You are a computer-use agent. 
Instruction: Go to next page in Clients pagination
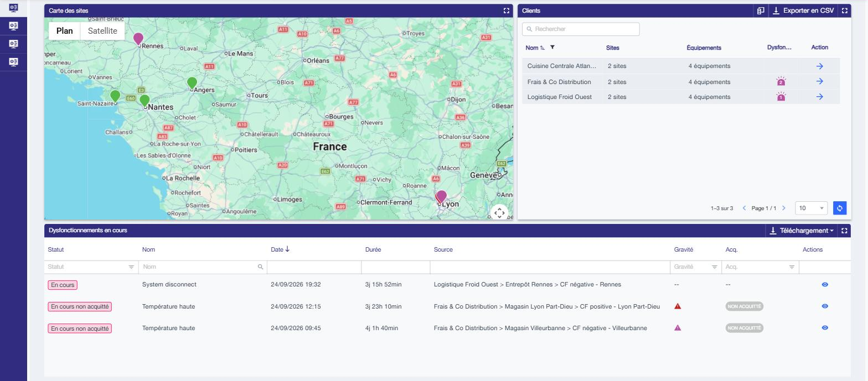coord(783,208)
